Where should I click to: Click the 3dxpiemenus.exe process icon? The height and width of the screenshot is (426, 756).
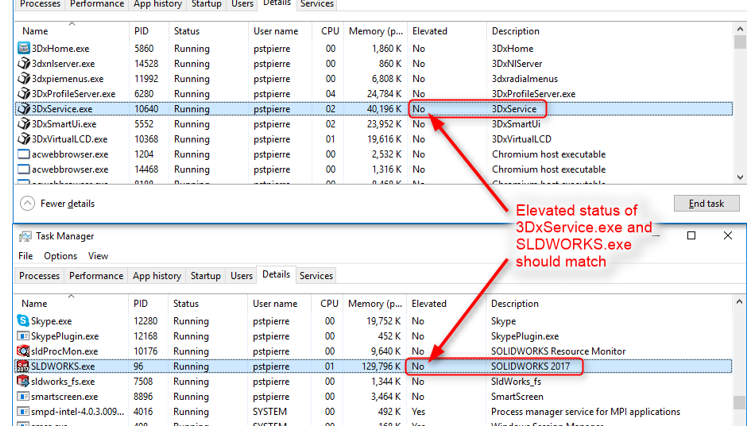(x=23, y=78)
